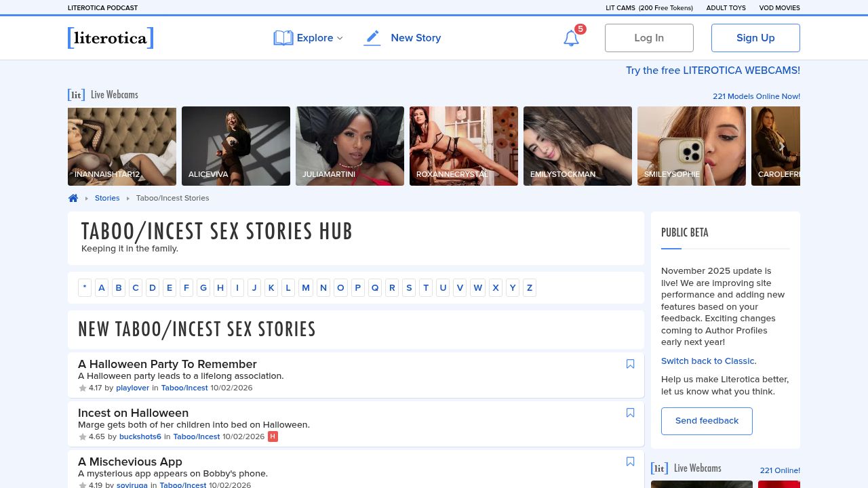Click 'Switch back to Classic' link
Image resolution: width=868 pixels, height=488 pixels.
pyautogui.click(x=708, y=361)
